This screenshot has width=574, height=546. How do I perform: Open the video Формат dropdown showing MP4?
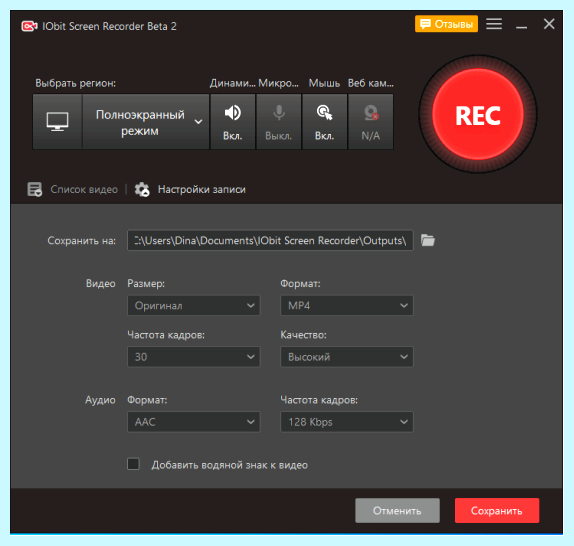[x=347, y=306]
